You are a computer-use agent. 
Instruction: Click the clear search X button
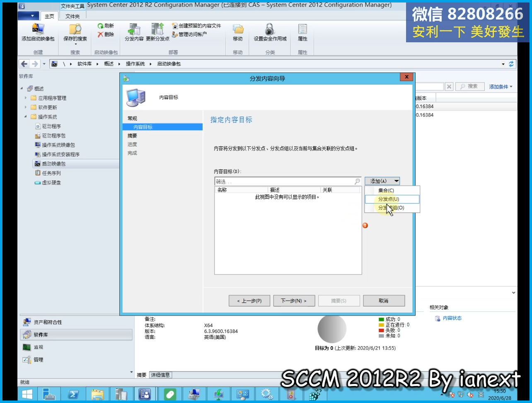449,86
